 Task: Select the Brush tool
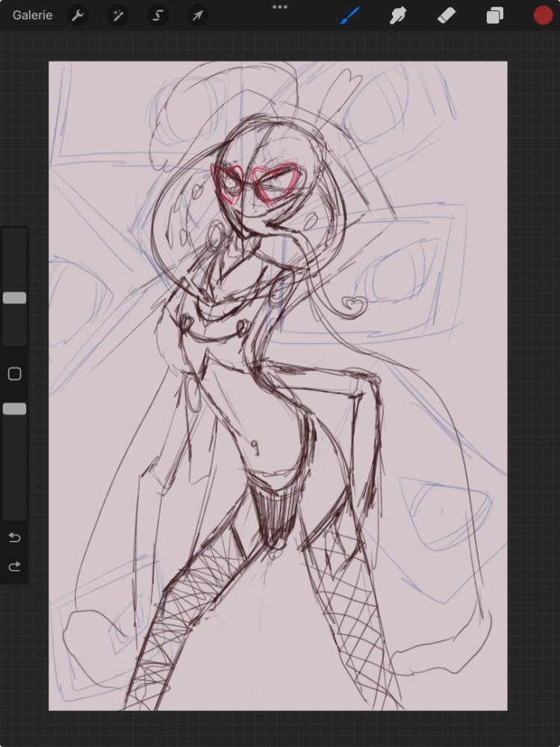349,15
